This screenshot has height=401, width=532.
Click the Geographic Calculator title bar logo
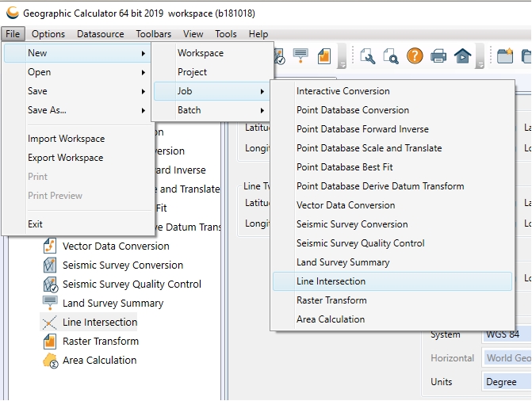tap(13, 13)
